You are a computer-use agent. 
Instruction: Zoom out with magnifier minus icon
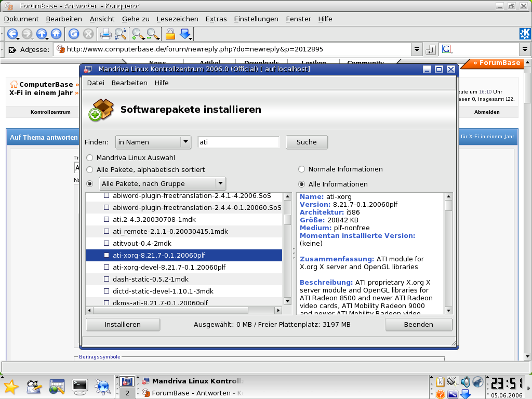153,34
